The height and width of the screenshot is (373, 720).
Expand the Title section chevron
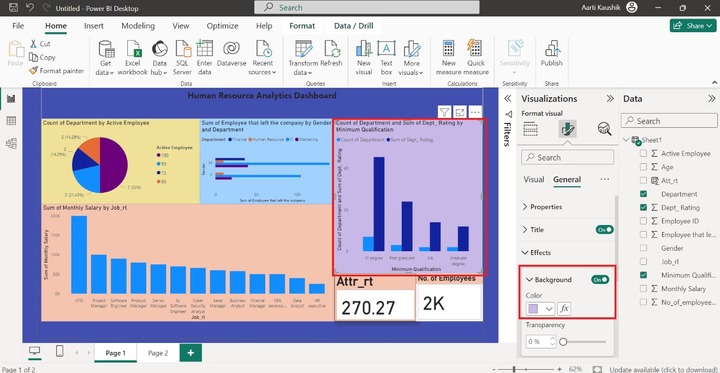(x=525, y=230)
